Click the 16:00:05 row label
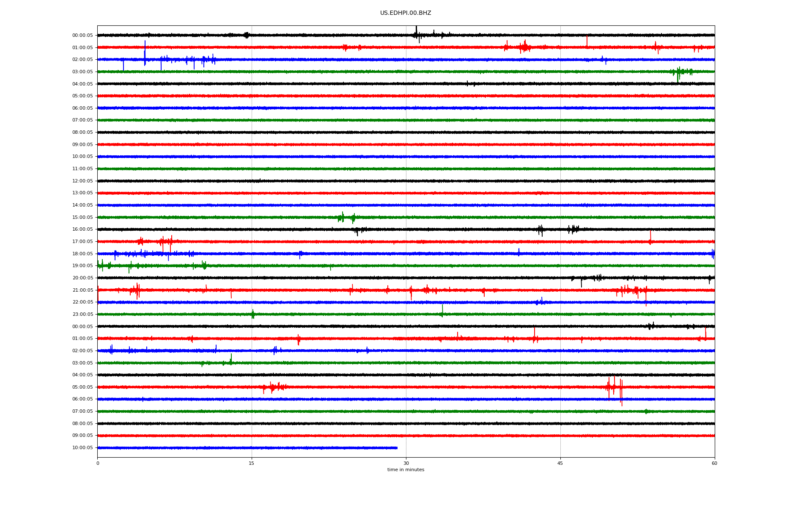The height and width of the screenshot is (508, 812). tap(82, 229)
